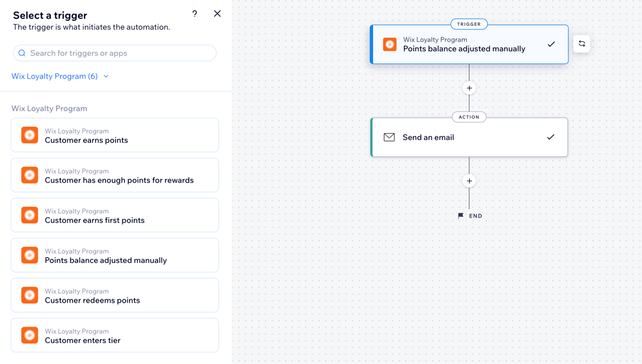
Task: Select the Customer redeems points trigger
Action: [x=114, y=296]
